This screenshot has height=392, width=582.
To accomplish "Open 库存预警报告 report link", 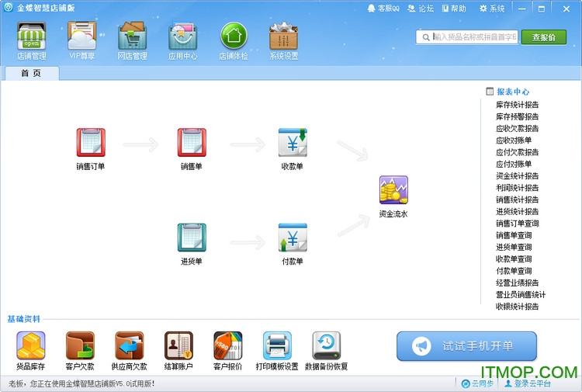I will pyautogui.click(x=517, y=117).
